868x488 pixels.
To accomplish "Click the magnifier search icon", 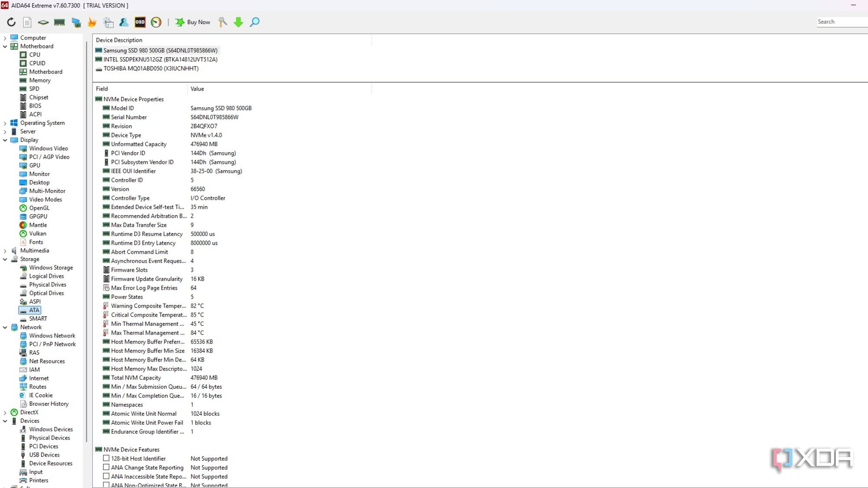I will coord(255,22).
